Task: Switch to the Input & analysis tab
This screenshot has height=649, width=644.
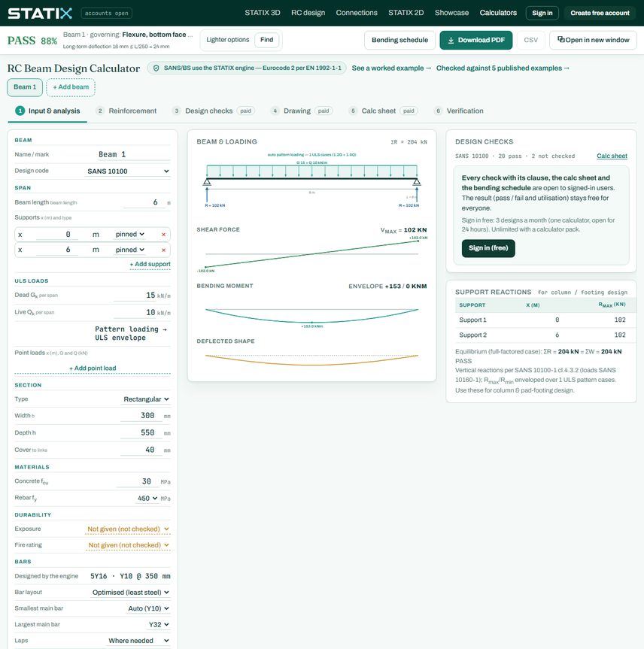Action: click(47, 111)
